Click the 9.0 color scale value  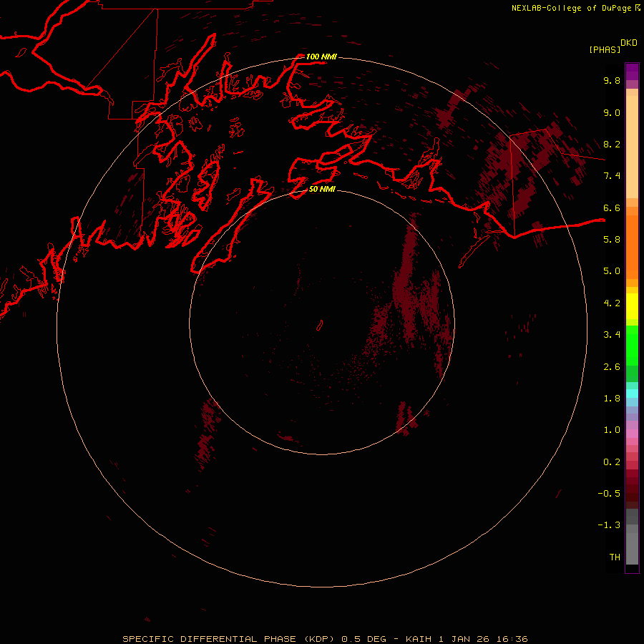coord(612,112)
